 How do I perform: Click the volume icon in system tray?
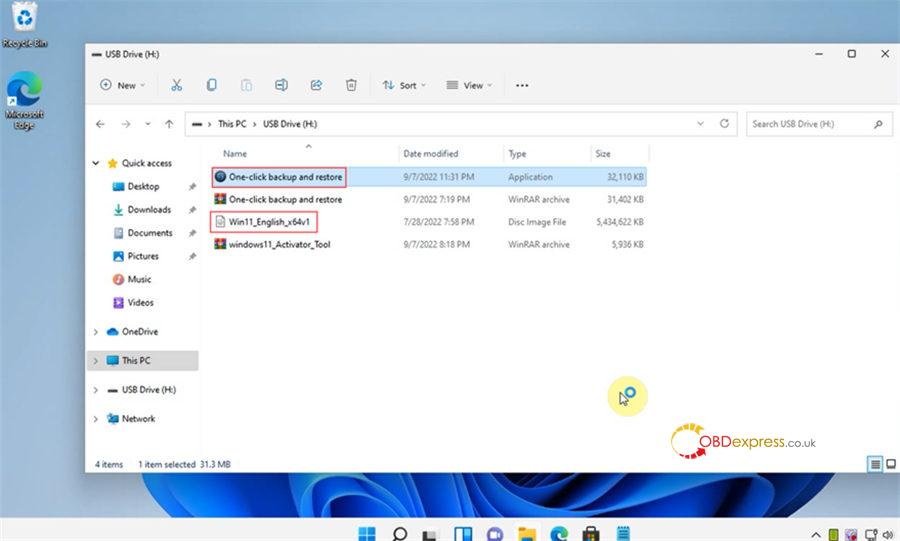890,535
